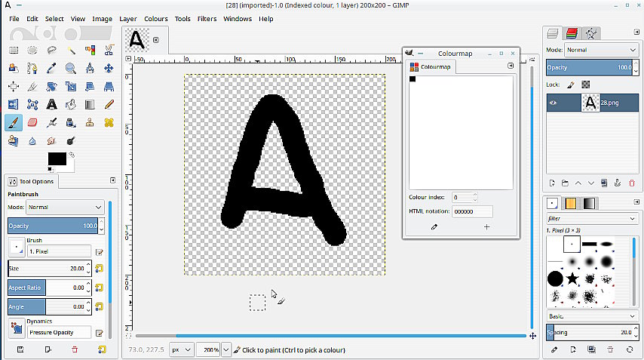The width and height of the screenshot is (644, 360).
Task: Open the Layer menu
Action: 128,19
